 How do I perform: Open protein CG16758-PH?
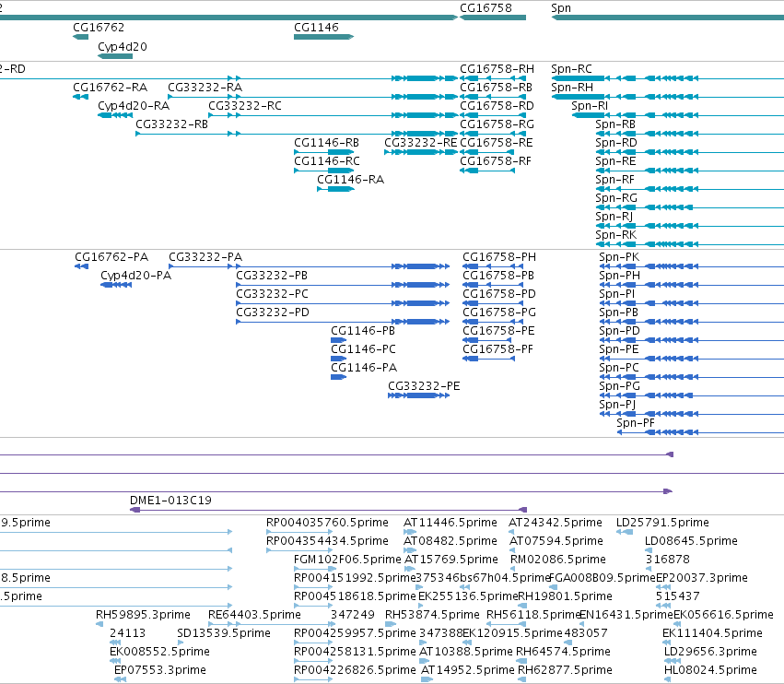pos(499,257)
